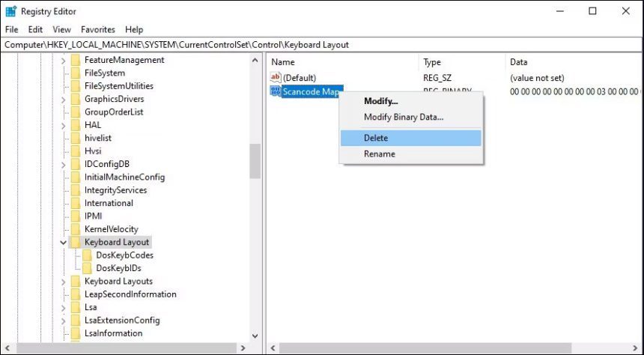The height and width of the screenshot is (355, 644).
Task: Click the Scancode Map binary value icon
Action: pos(275,91)
